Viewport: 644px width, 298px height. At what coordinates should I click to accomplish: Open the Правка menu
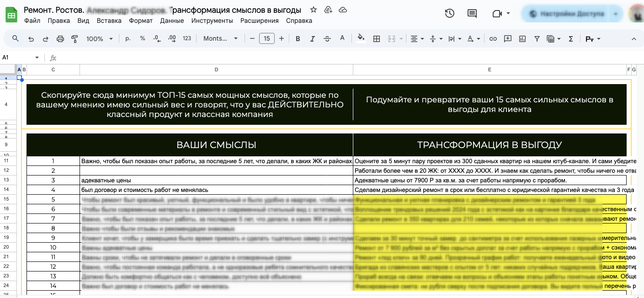tap(59, 21)
